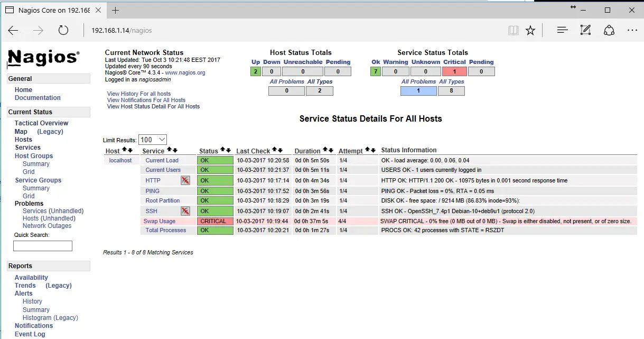Click the CRITICAL status cell for Swap Usage

pos(215,222)
